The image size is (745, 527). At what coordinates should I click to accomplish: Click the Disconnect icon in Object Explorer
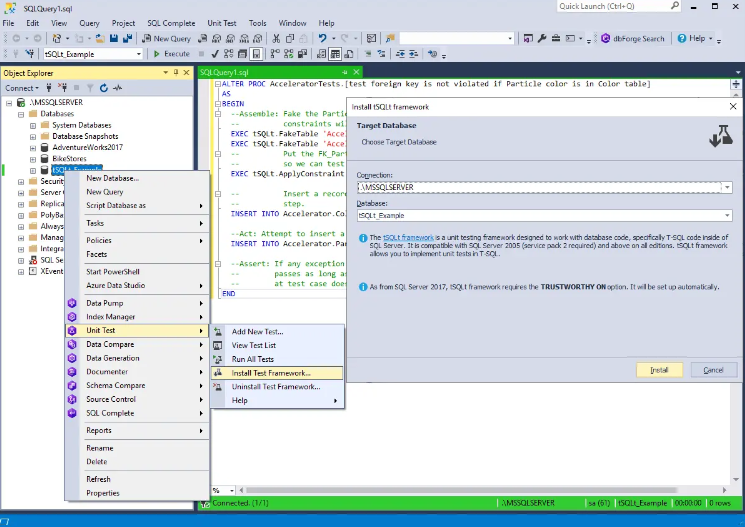pyautogui.click(x=62, y=88)
